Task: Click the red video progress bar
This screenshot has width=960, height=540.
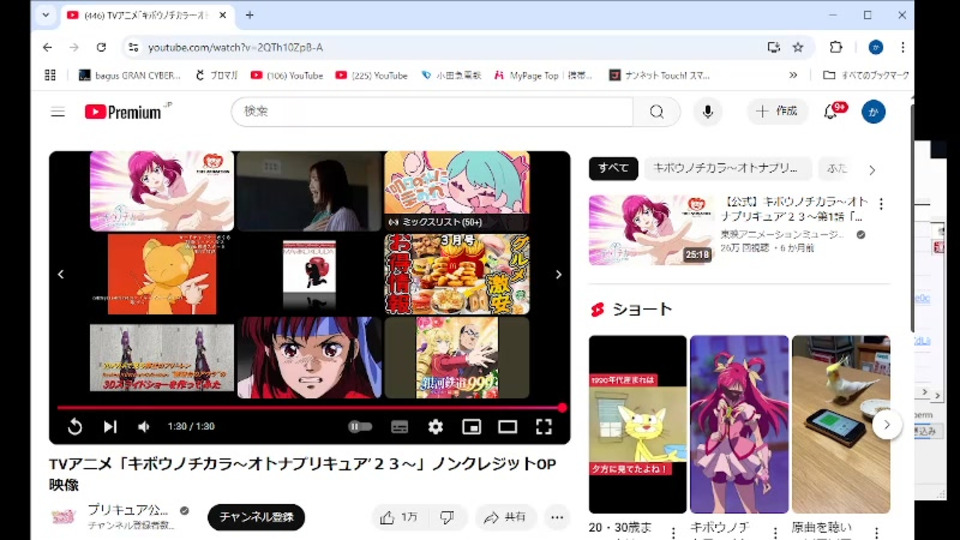Action: [x=310, y=407]
